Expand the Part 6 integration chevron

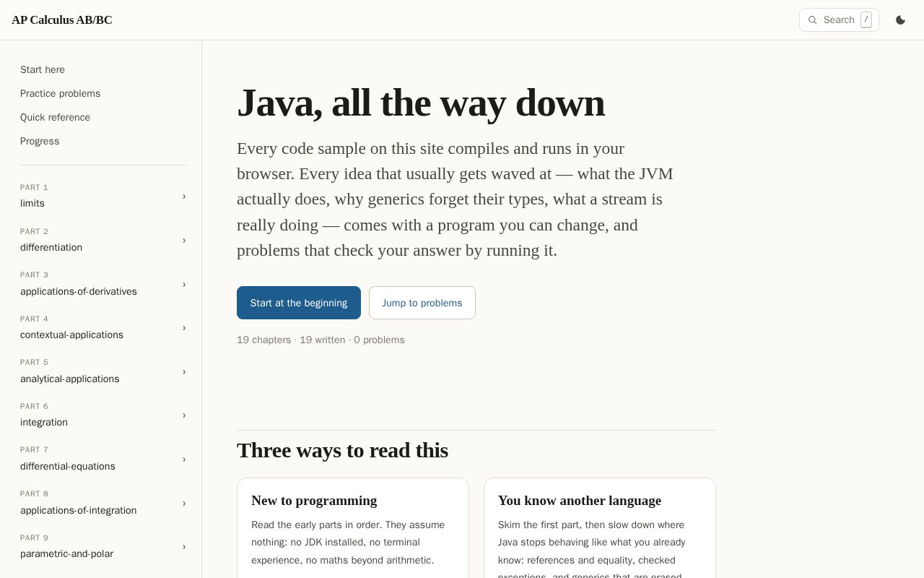(x=184, y=415)
